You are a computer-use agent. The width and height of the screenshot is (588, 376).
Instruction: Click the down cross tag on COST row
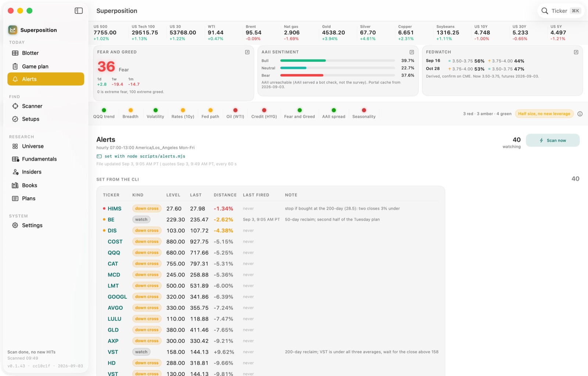pos(147,242)
